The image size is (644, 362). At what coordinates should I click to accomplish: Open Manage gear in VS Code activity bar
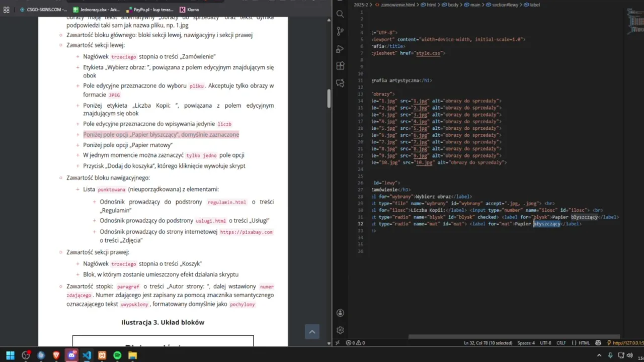click(x=340, y=330)
